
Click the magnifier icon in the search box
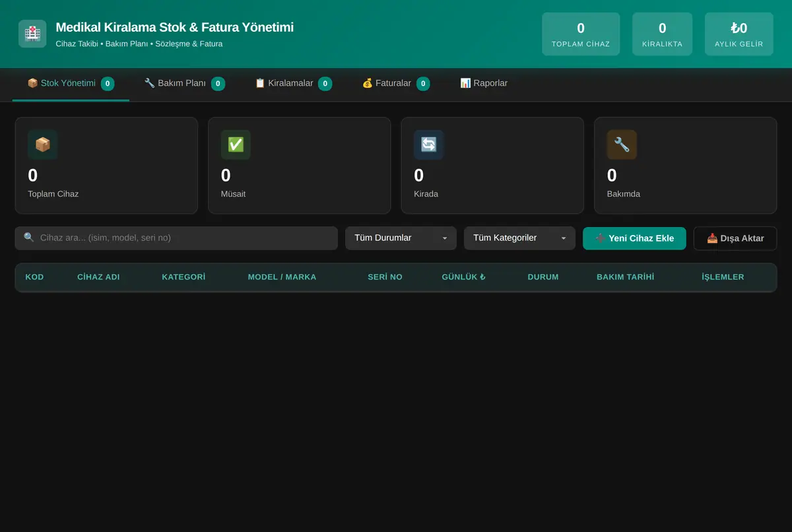pyautogui.click(x=29, y=238)
